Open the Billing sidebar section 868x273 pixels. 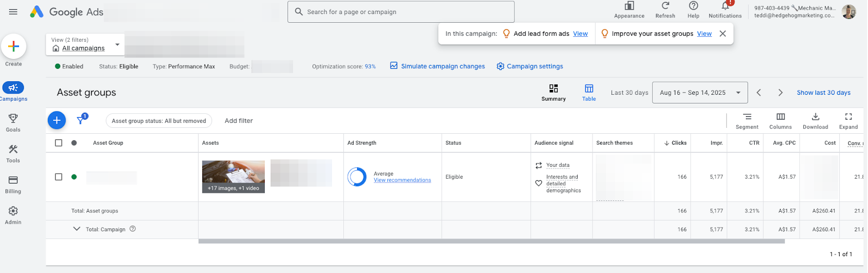tap(13, 184)
